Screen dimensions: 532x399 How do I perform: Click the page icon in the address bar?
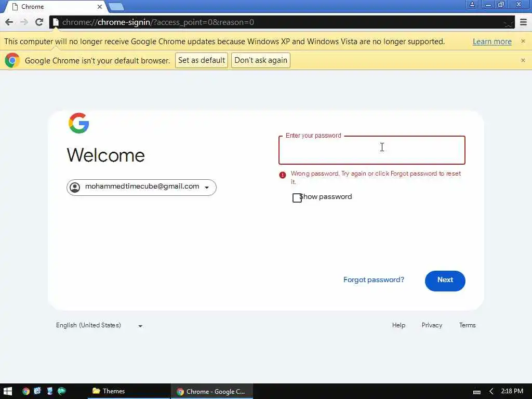pos(56,22)
